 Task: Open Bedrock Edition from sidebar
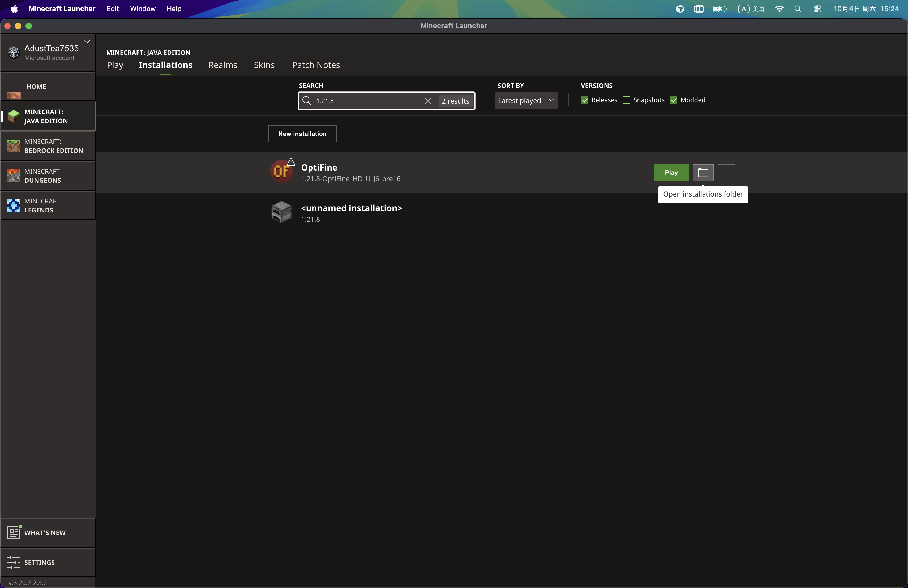point(48,146)
